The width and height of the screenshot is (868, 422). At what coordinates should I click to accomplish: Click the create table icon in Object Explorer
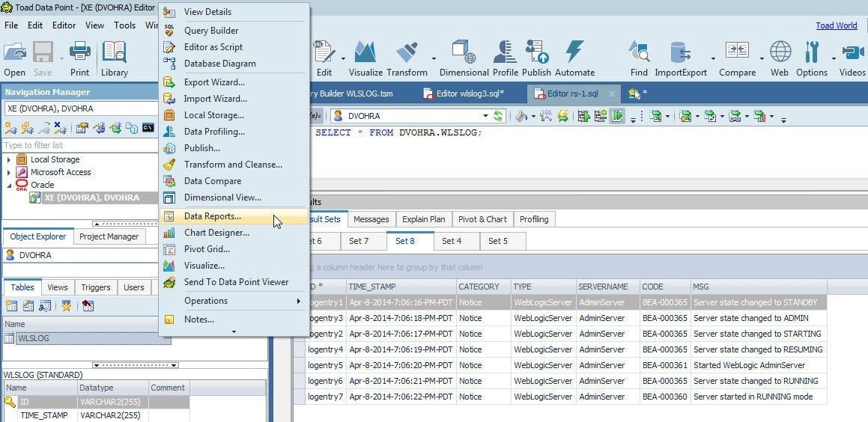click(12, 305)
